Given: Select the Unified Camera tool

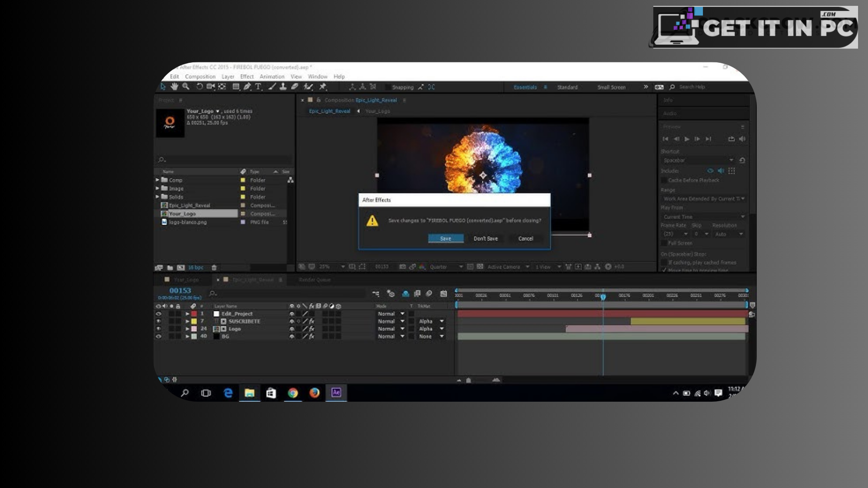Looking at the screenshot, I should [210, 86].
